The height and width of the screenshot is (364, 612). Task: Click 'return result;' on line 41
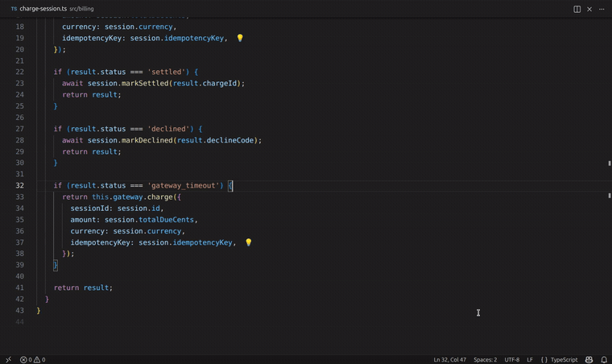click(83, 287)
